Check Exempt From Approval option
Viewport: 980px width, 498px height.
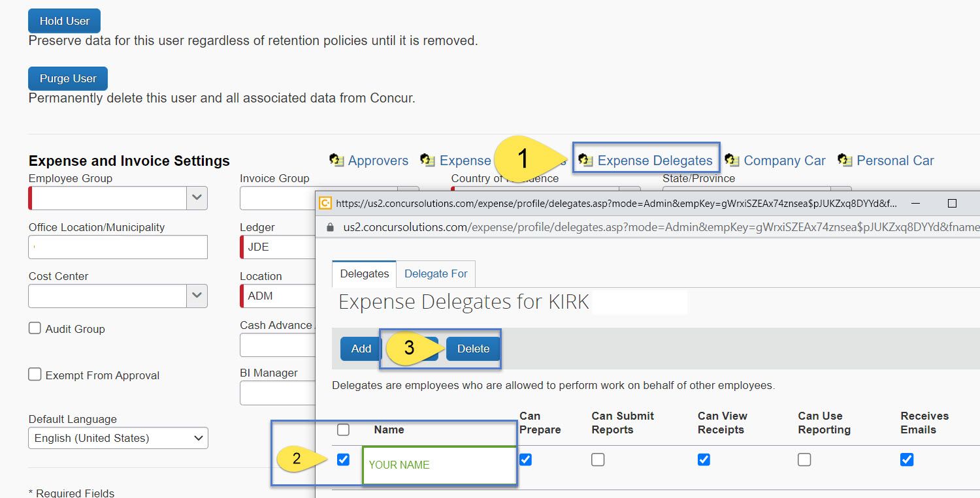35,375
